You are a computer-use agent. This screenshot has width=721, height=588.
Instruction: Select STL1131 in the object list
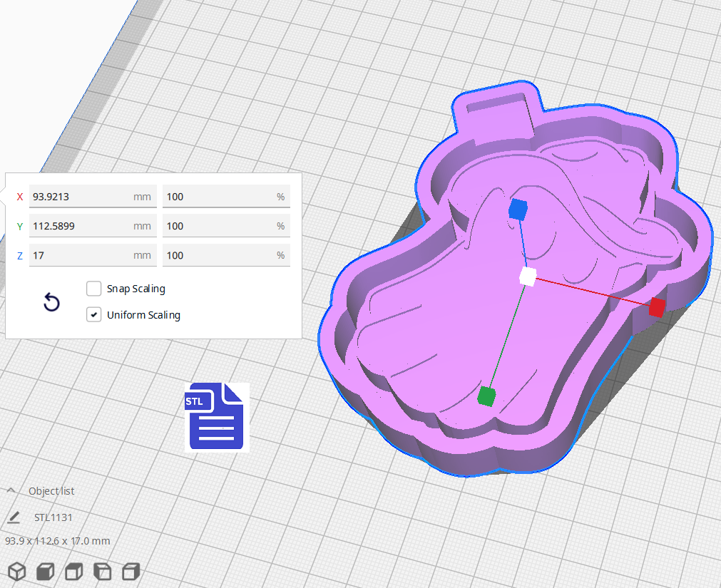click(x=53, y=517)
